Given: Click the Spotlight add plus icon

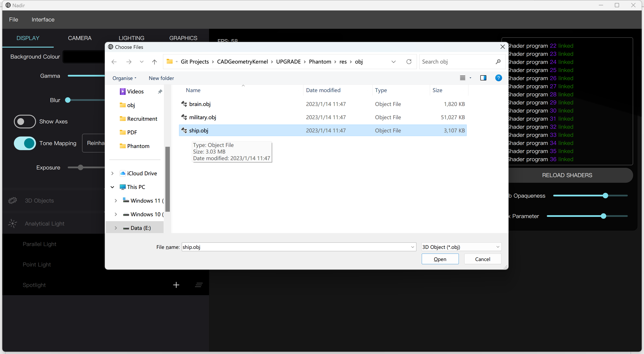Looking at the screenshot, I should (176, 285).
